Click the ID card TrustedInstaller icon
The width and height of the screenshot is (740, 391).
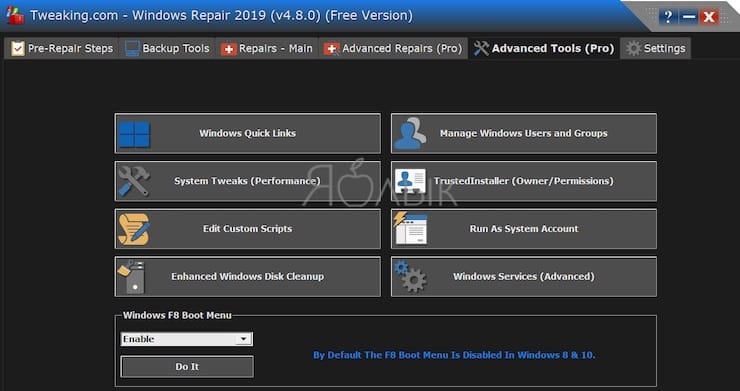tap(410, 181)
